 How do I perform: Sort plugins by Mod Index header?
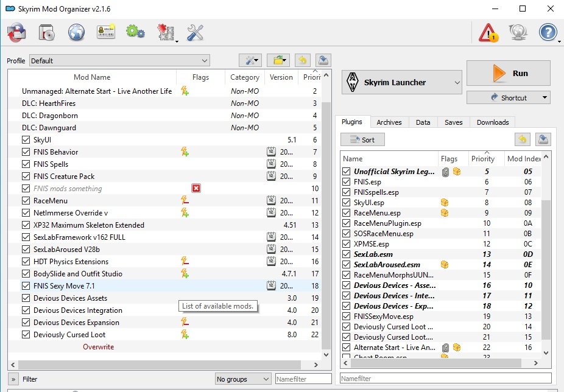pos(523,159)
